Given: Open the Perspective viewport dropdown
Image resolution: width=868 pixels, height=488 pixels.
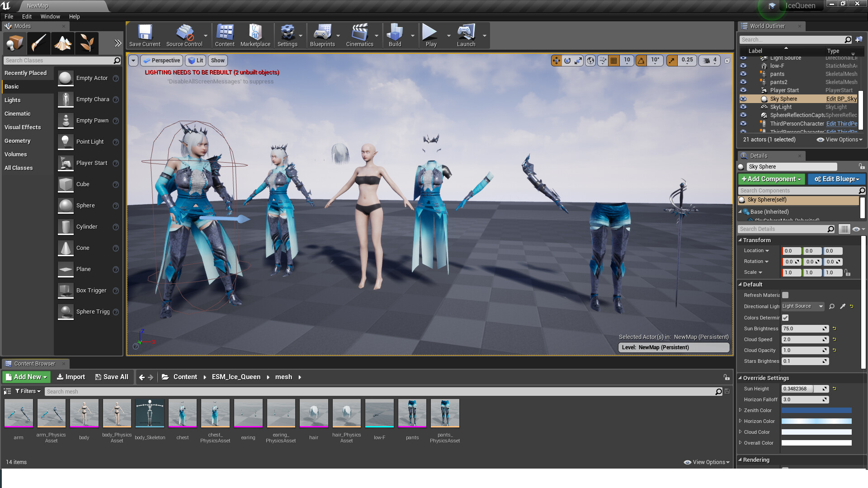Looking at the screenshot, I should [161, 60].
